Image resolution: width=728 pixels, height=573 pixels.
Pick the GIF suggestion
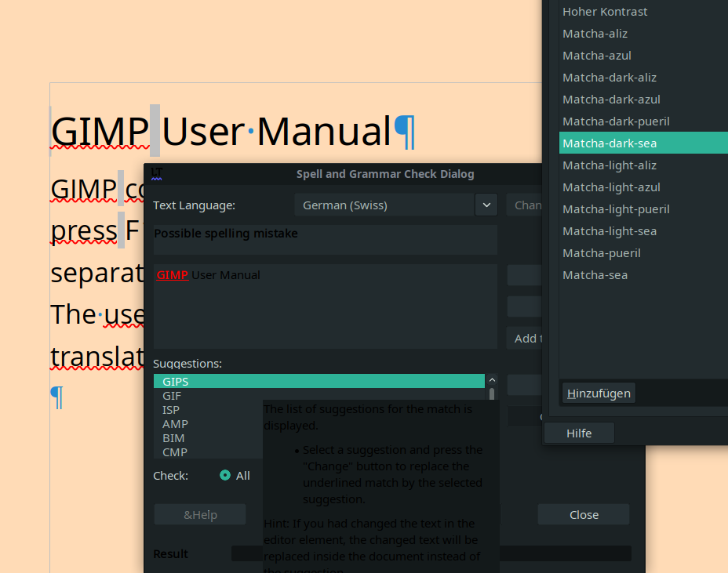click(172, 396)
